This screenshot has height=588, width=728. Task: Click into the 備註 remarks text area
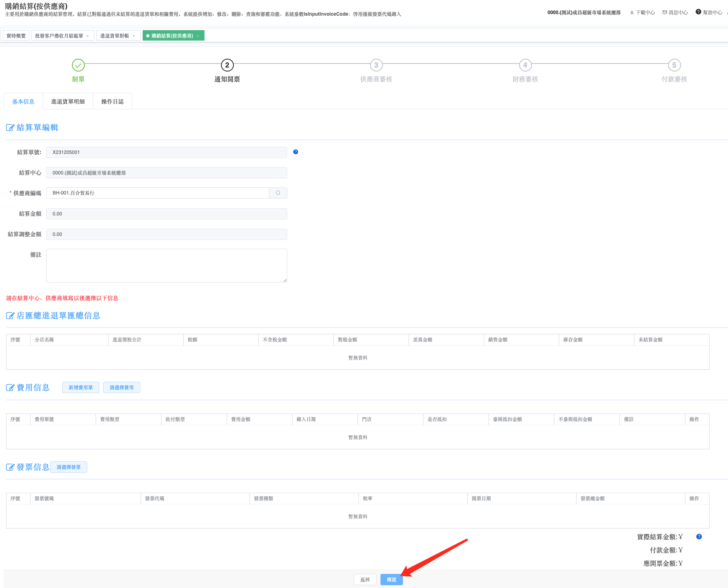166,265
